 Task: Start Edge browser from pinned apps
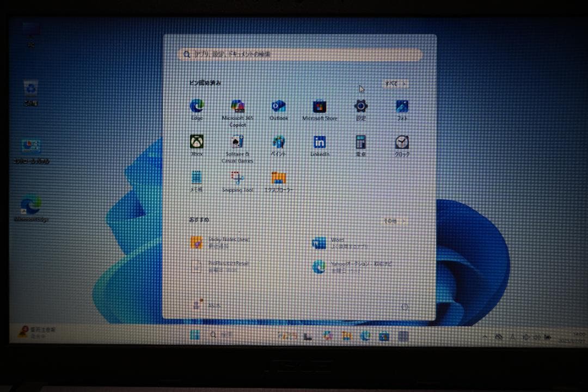tap(197, 107)
